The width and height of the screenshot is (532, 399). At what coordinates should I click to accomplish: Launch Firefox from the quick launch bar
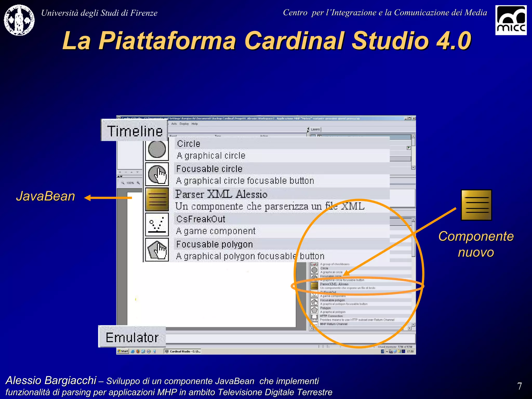(138, 351)
